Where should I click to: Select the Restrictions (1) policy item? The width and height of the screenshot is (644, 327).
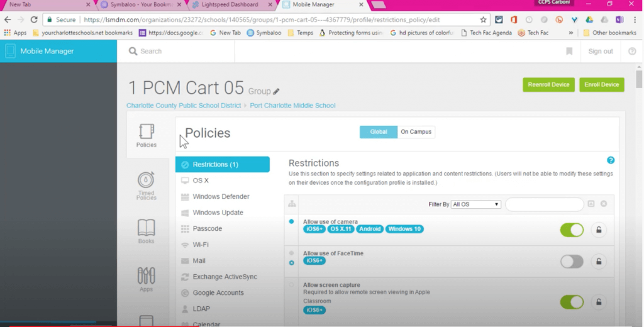222,164
